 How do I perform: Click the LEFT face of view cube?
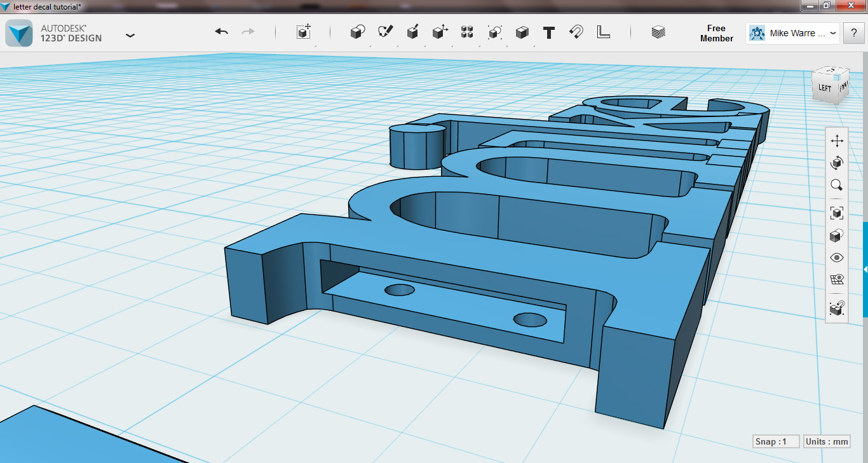[824, 88]
